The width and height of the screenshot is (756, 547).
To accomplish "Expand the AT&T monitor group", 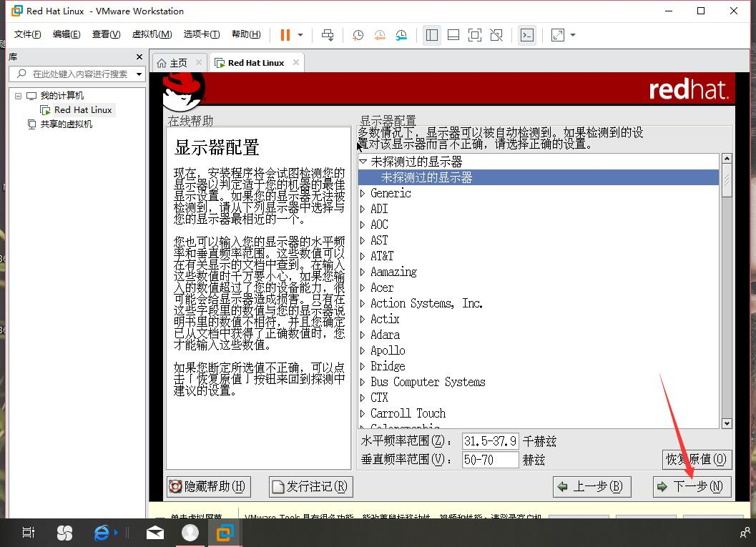I will pyautogui.click(x=363, y=257).
